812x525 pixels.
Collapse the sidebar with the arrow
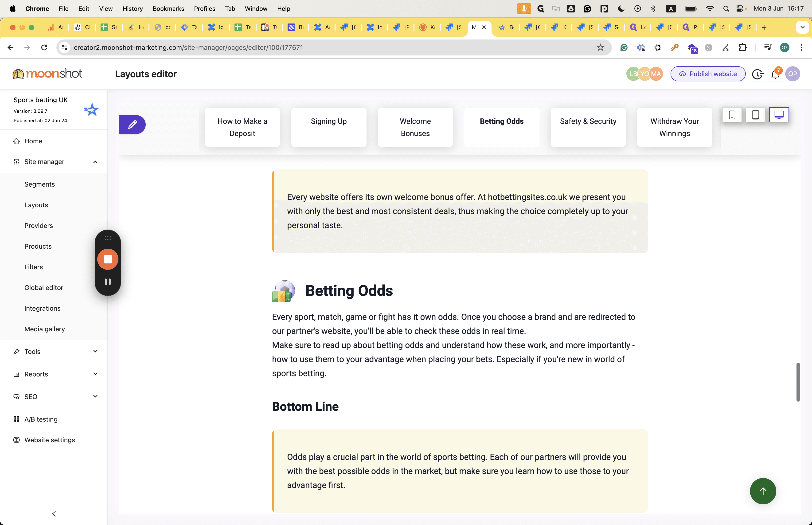[54, 513]
